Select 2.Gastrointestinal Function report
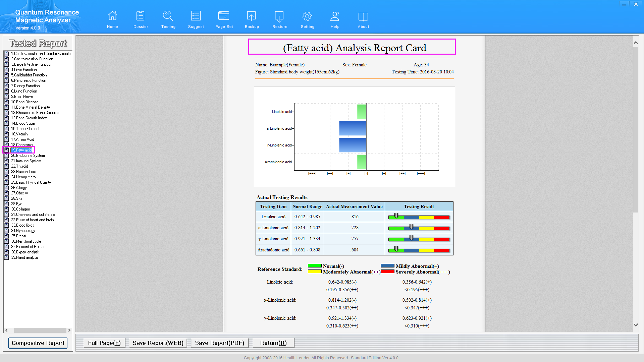644x362 pixels. coord(32,59)
